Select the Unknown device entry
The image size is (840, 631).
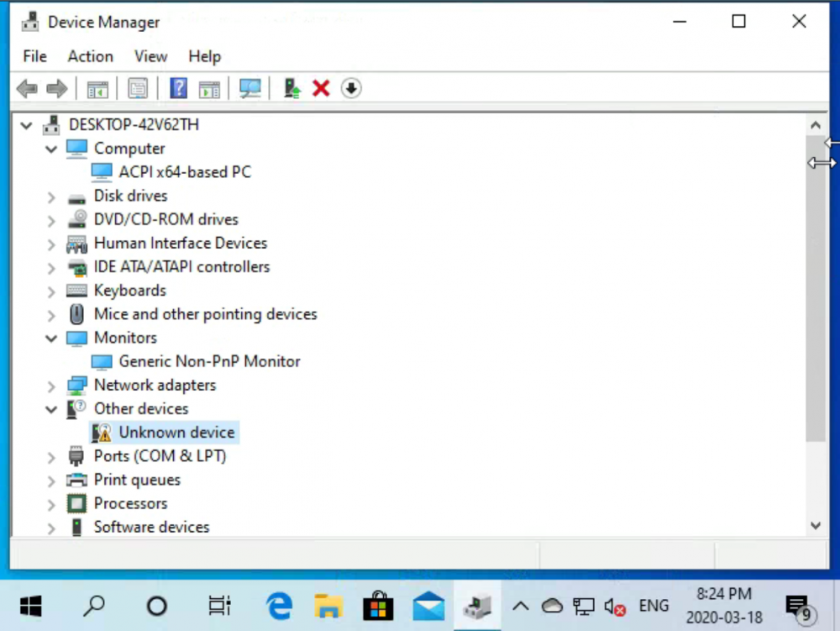tap(176, 432)
